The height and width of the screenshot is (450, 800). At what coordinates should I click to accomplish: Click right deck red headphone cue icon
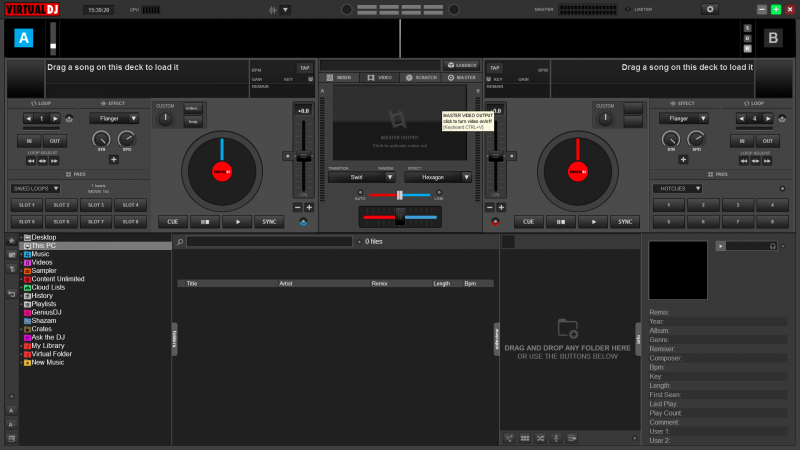[495, 222]
